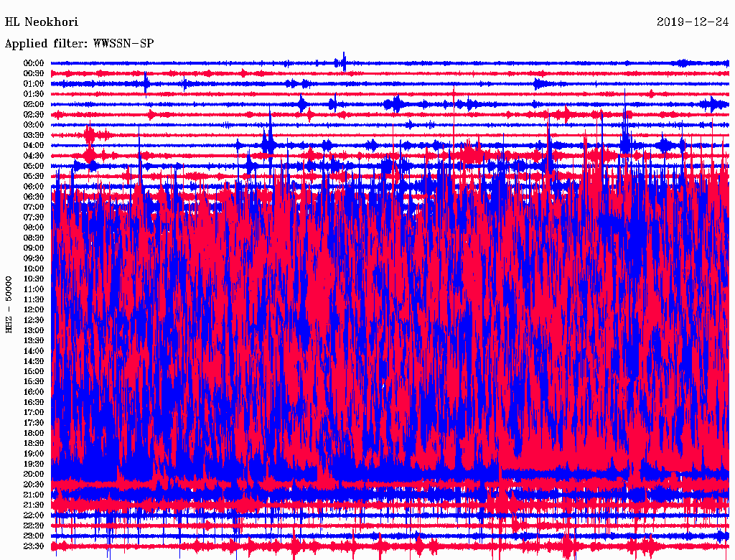
Task: Select the 21:30 time label
Action: (x=34, y=505)
